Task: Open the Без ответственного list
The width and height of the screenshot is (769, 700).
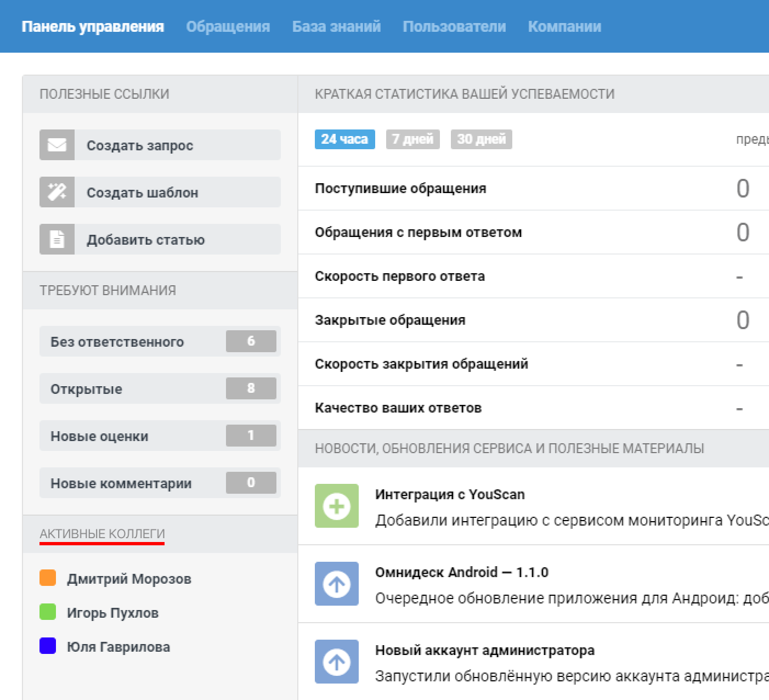Action: click(x=160, y=341)
